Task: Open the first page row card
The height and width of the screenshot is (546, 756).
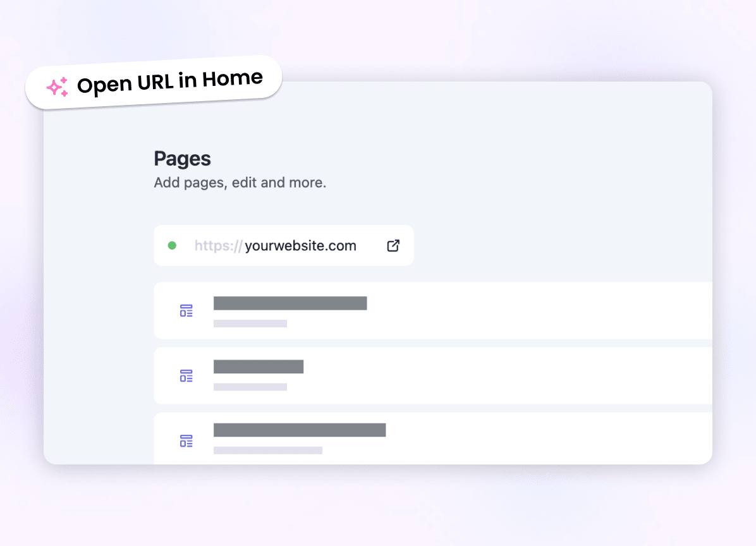Action: click(433, 311)
